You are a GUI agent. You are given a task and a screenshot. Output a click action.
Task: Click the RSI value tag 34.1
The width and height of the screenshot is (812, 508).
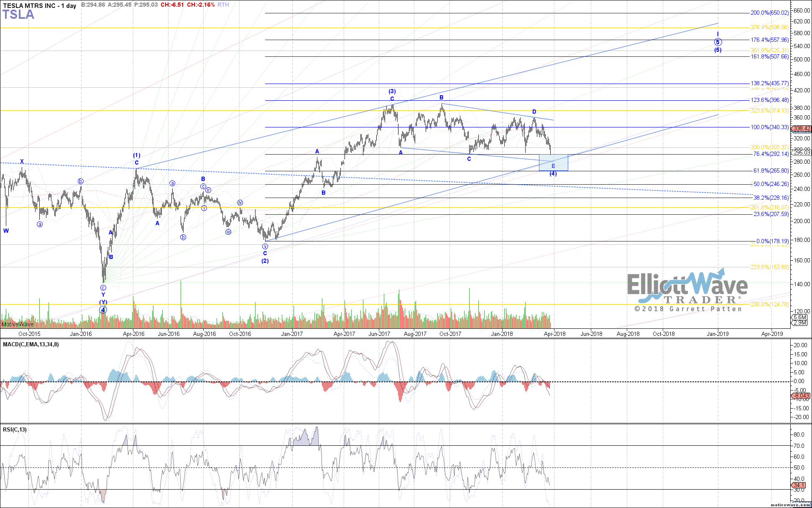799,485
